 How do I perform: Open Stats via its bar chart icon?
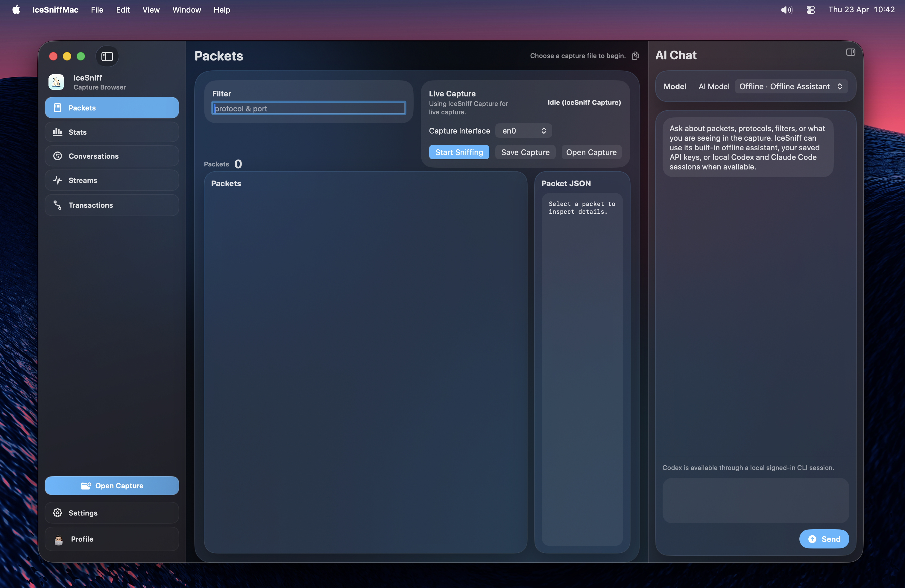pos(57,132)
